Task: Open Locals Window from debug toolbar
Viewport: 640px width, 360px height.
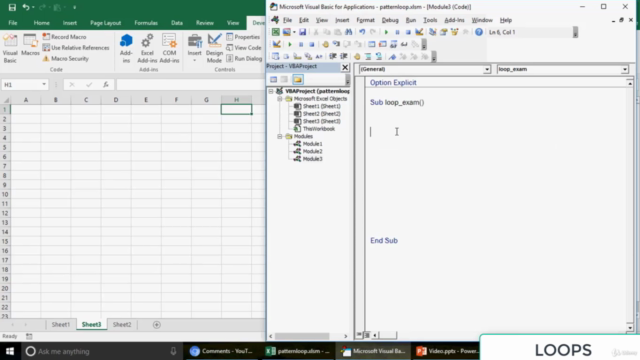Action: (x=371, y=44)
